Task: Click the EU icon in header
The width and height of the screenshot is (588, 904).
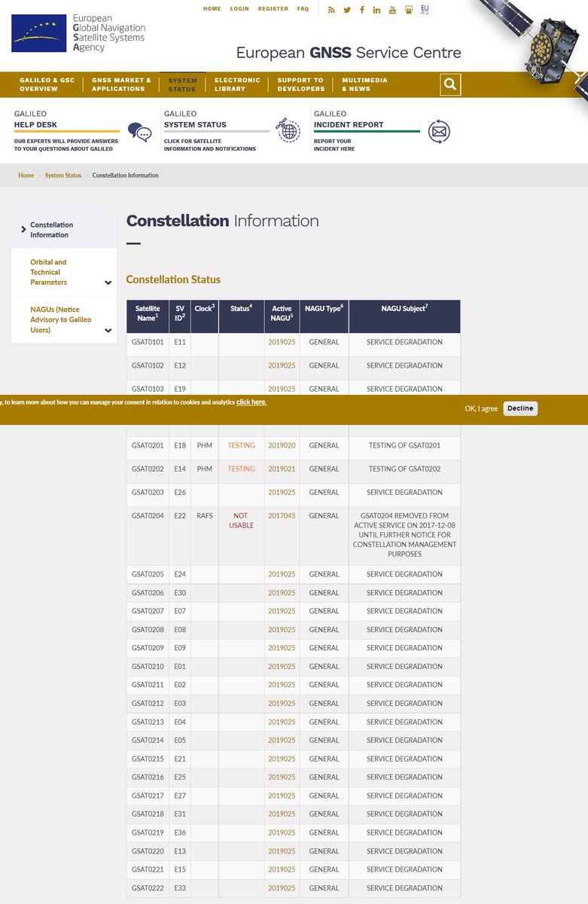Action: (x=425, y=9)
